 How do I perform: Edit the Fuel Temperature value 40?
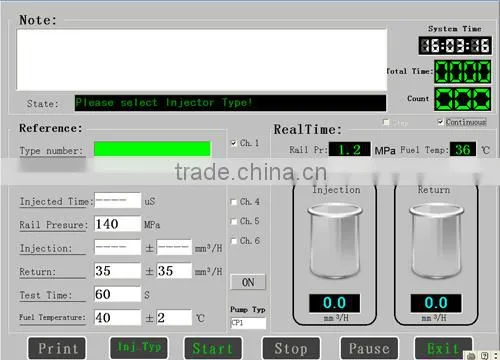(118, 317)
